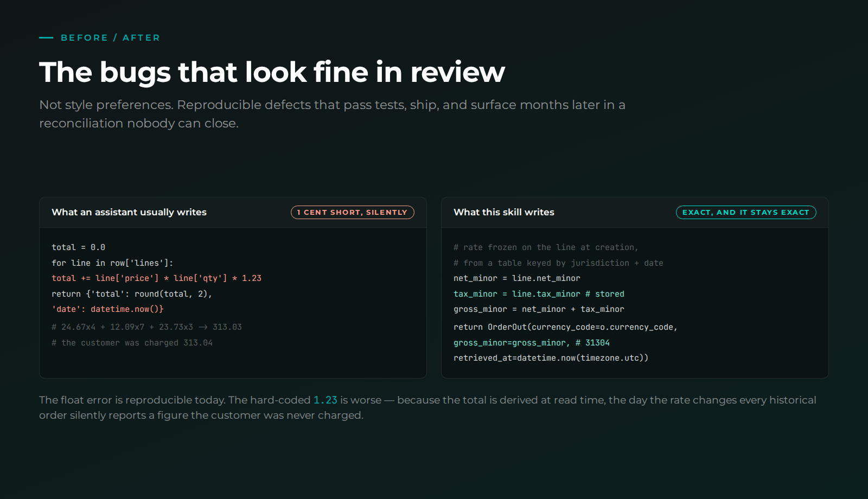Click the teal line 'gross_minor=gross_minor, # 31304'
This screenshot has width=868, height=499.
coord(532,343)
